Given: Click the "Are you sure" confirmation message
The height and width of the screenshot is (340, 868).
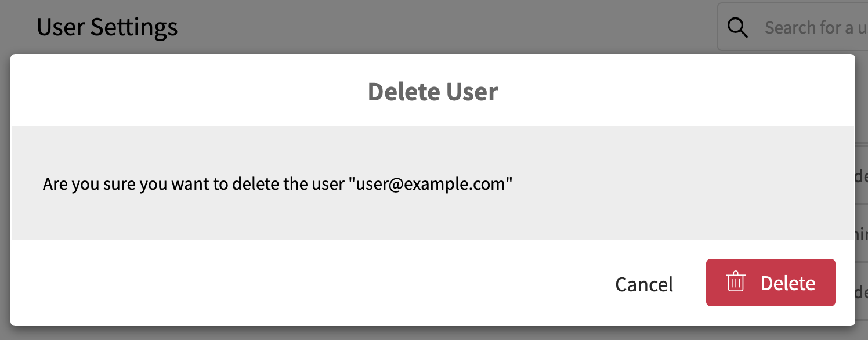Looking at the screenshot, I should (x=278, y=185).
